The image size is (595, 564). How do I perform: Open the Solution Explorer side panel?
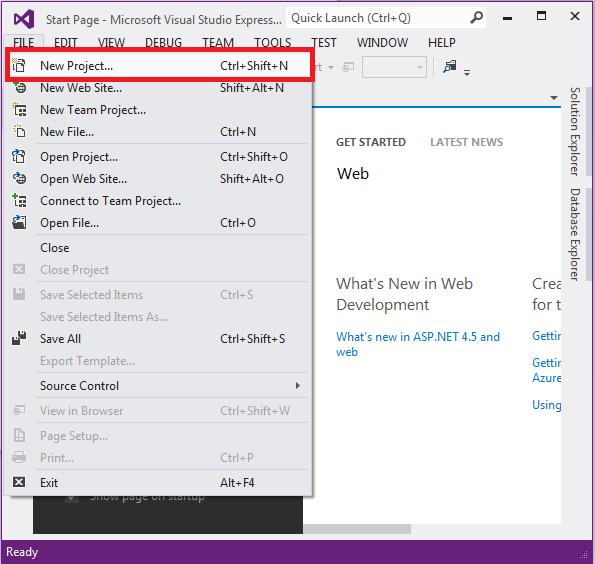click(x=575, y=131)
